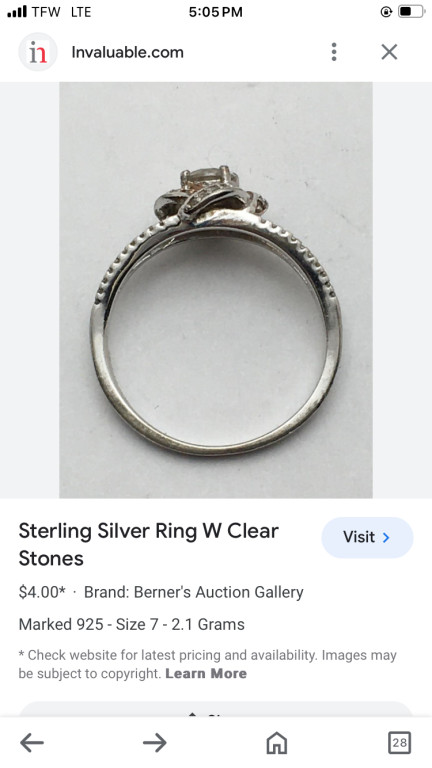Tap the Invaluable.com site logo icon
This screenshot has height=768, width=432.
[38, 52]
